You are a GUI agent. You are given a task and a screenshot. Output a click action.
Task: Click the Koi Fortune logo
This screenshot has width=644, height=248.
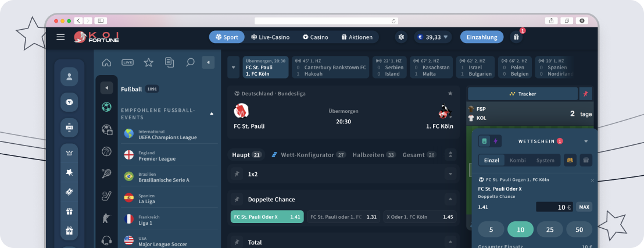coord(96,37)
